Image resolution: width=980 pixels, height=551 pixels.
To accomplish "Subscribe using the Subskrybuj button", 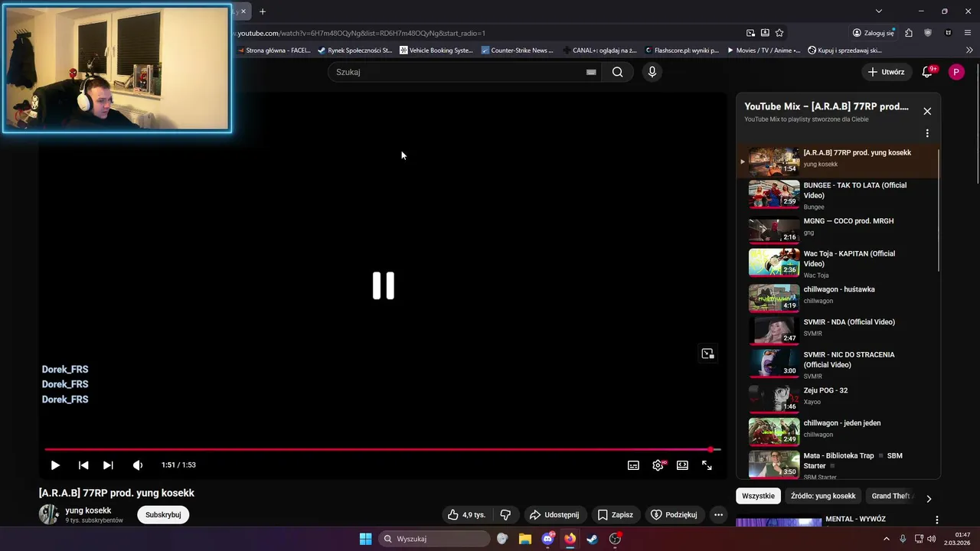I will coord(163,515).
